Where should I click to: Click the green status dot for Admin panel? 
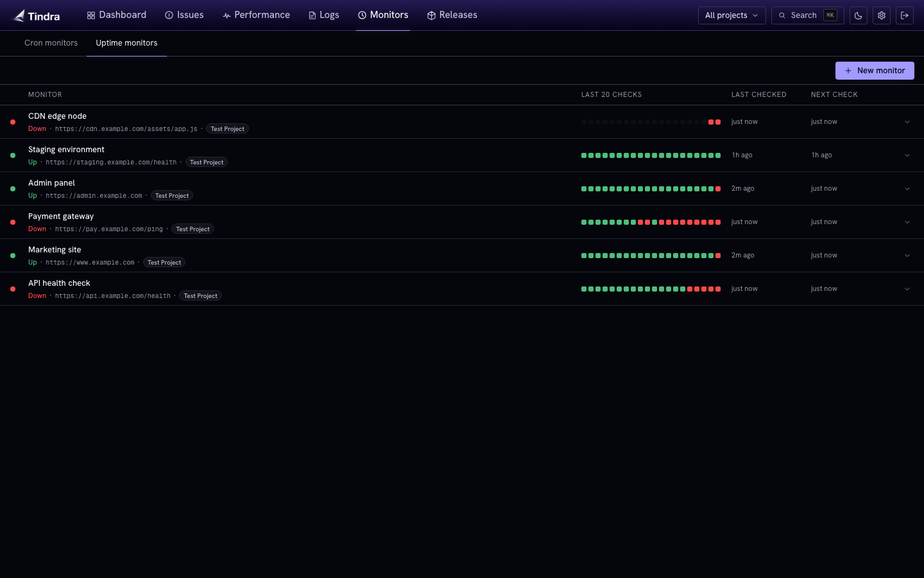coord(13,189)
